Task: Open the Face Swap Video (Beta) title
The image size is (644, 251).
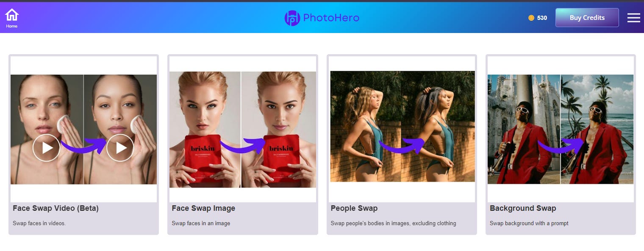Action: [x=56, y=208]
